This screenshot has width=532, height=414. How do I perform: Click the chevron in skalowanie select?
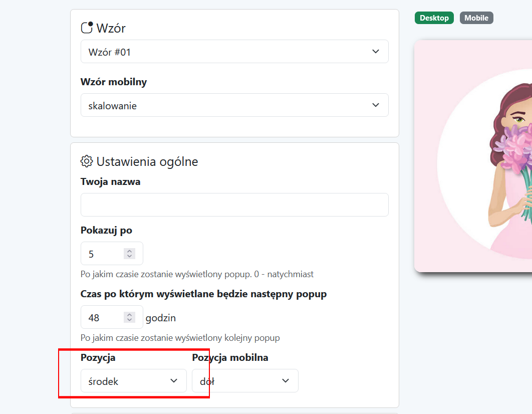pyautogui.click(x=376, y=105)
